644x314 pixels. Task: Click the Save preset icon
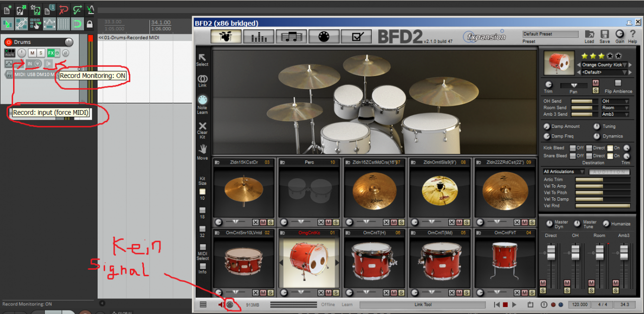605,34
